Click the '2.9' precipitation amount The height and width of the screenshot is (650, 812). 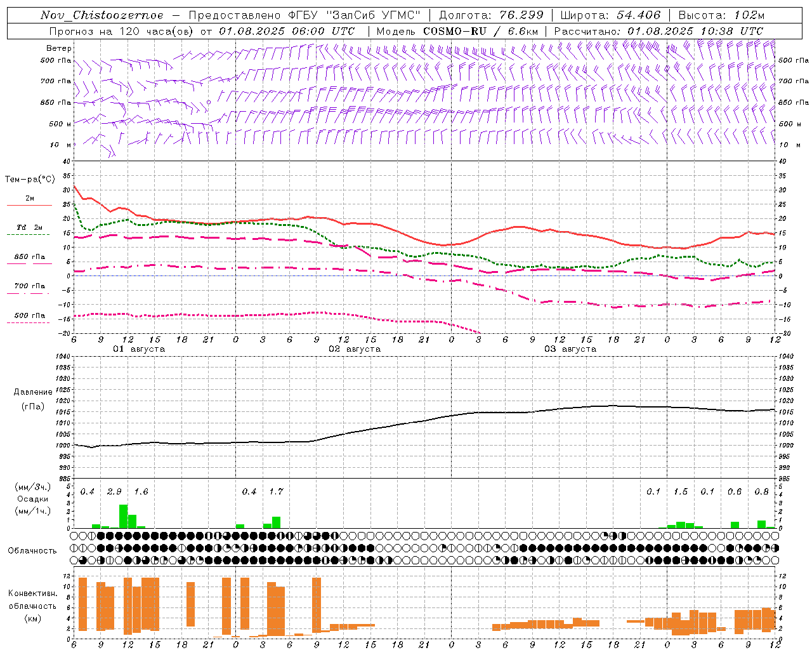point(114,491)
